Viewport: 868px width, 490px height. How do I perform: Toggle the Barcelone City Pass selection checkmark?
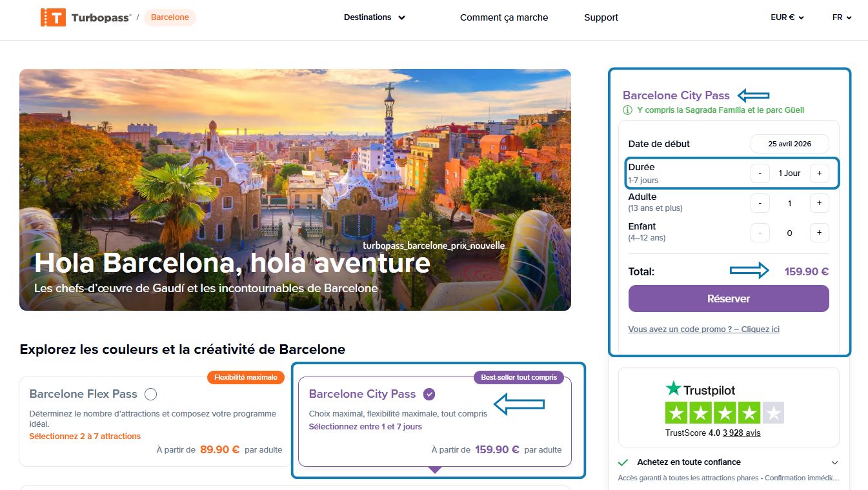[429, 393]
